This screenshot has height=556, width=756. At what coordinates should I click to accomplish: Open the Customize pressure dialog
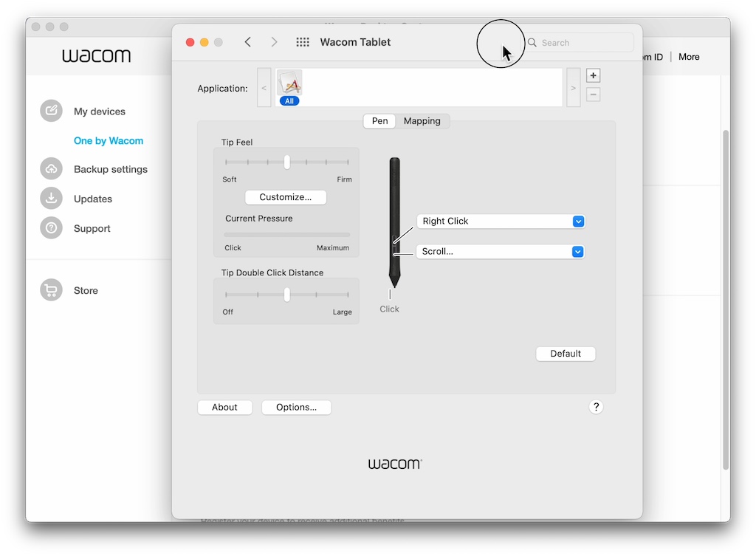pyautogui.click(x=285, y=197)
